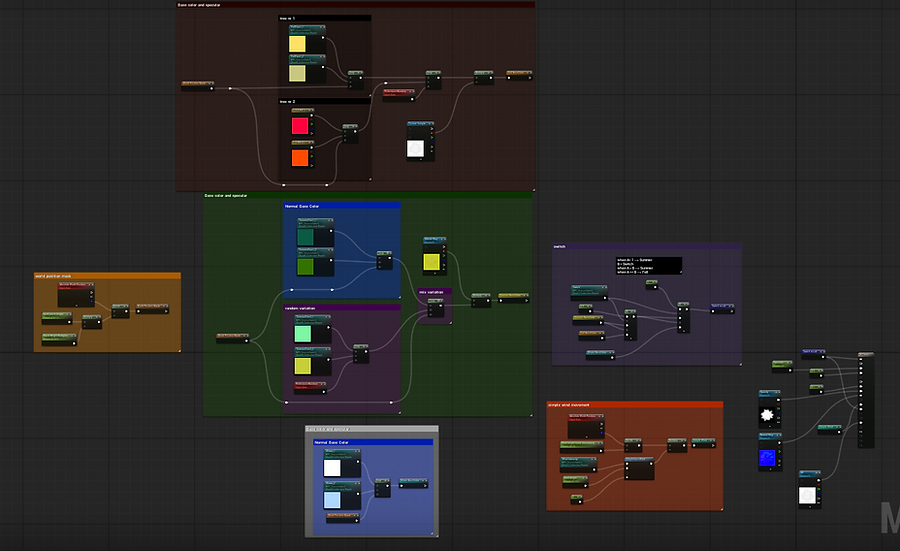Select red-header node in simple wind movement comment

click(585, 426)
